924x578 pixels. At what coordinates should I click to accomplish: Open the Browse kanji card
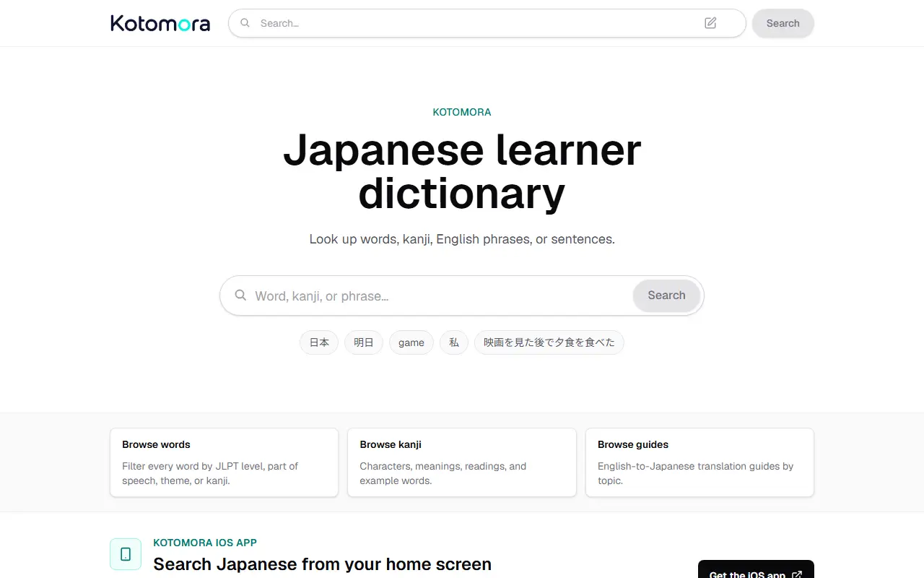click(x=462, y=462)
